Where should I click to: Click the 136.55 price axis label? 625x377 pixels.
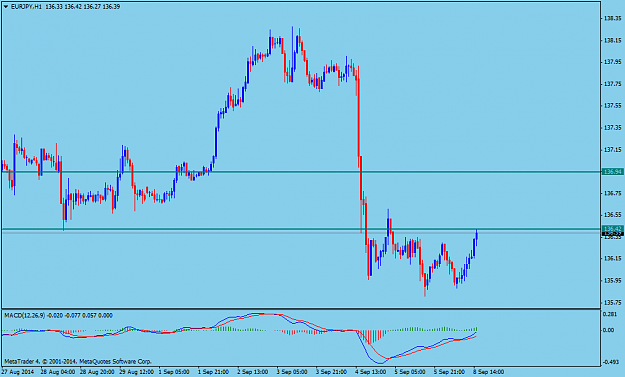coord(613,215)
